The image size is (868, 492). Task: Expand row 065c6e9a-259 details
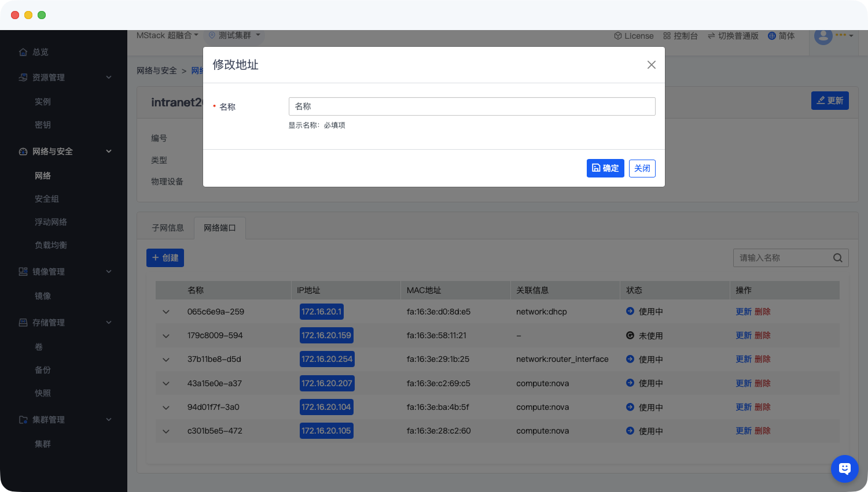166,312
